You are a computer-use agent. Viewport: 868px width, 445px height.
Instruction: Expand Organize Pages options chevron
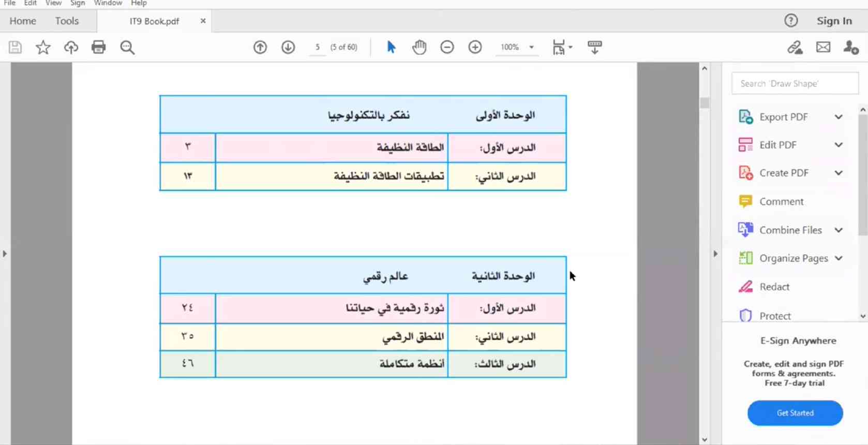839,258
